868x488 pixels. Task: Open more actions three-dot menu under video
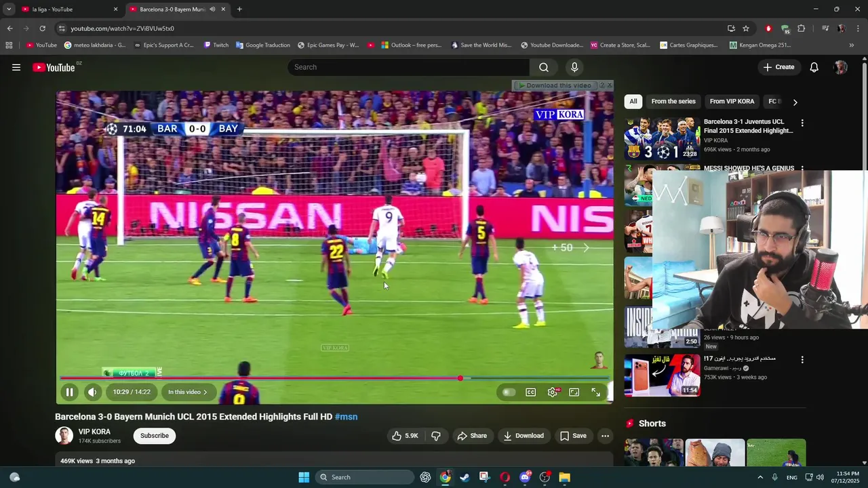tap(606, 436)
